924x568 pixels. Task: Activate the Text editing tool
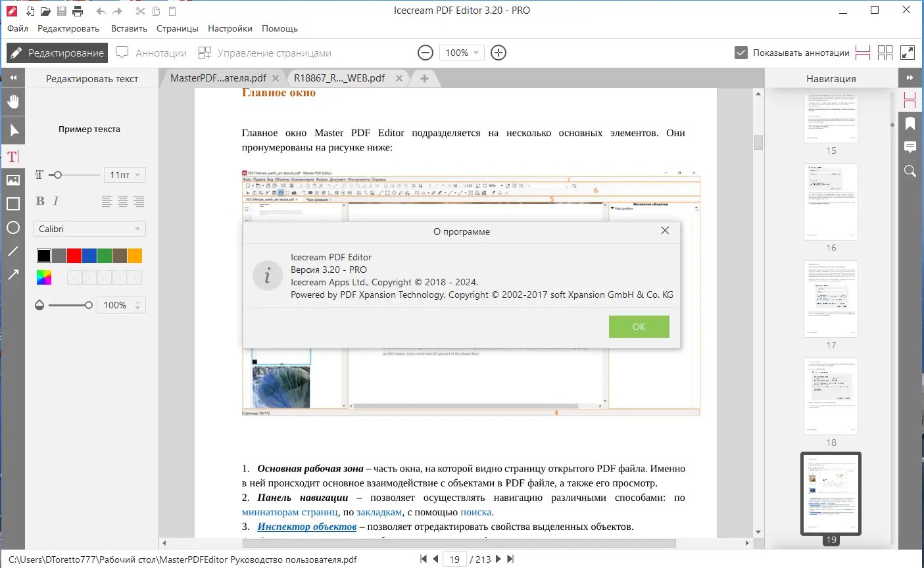(13, 156)
